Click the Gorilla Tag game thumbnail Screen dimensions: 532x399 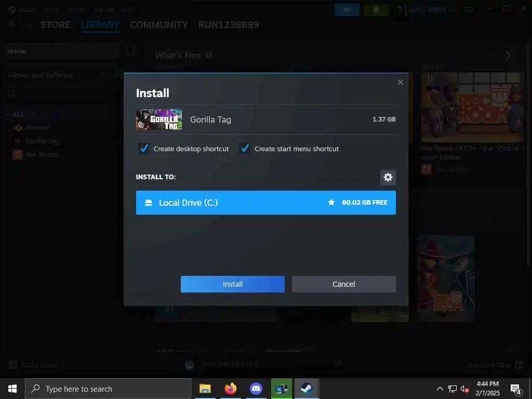[159, 119]
